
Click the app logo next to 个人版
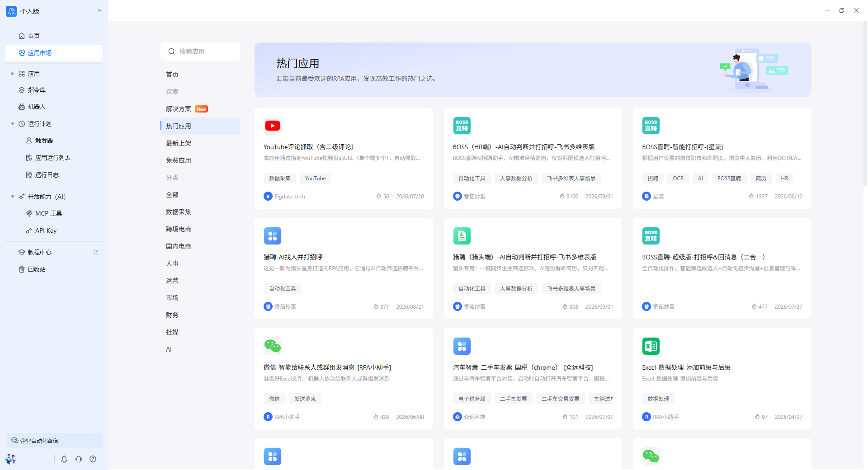click(11, 11)
